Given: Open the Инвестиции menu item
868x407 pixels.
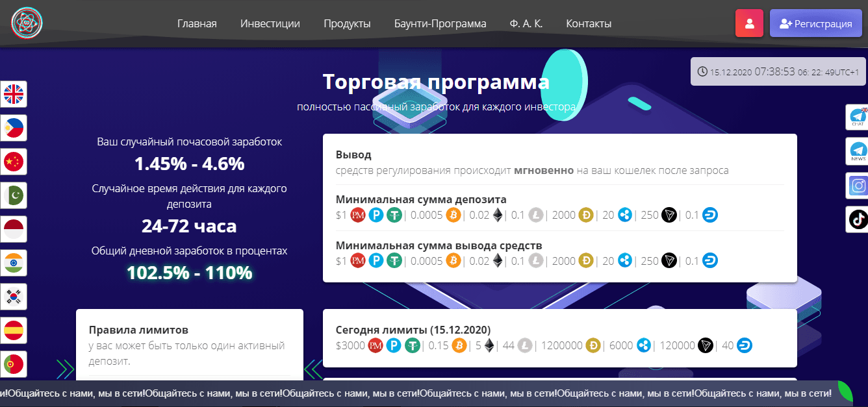Looking at the screenshot, I should pos(270,24).
